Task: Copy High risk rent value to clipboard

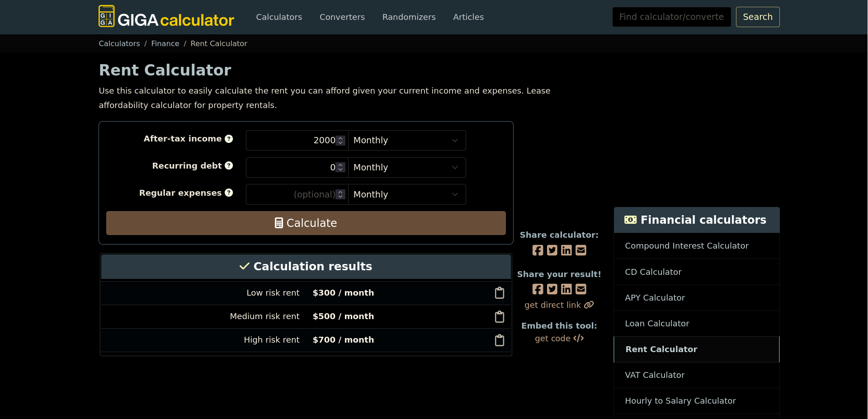Action: pyautogui.click(x=500, y=340)
